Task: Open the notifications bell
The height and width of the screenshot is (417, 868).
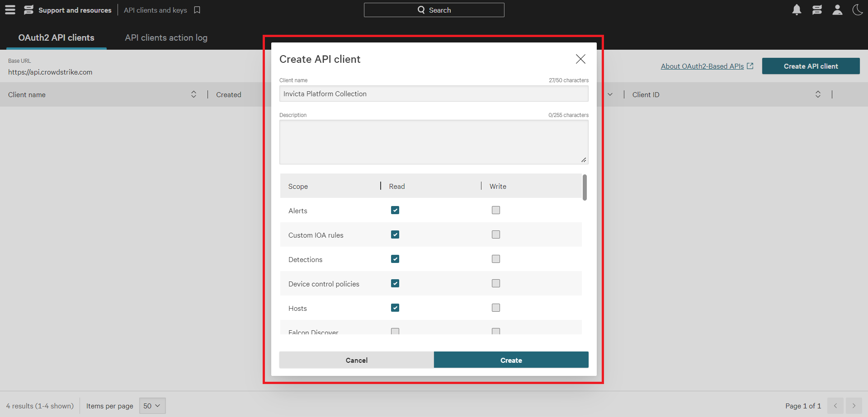Action: pos(797,10)
